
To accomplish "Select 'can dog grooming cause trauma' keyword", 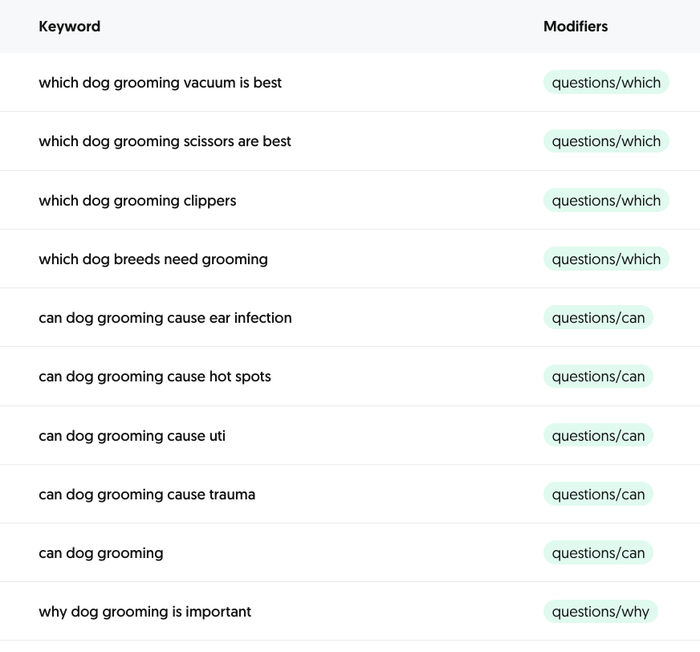I will pyautogui.click(x=147, y=494).
